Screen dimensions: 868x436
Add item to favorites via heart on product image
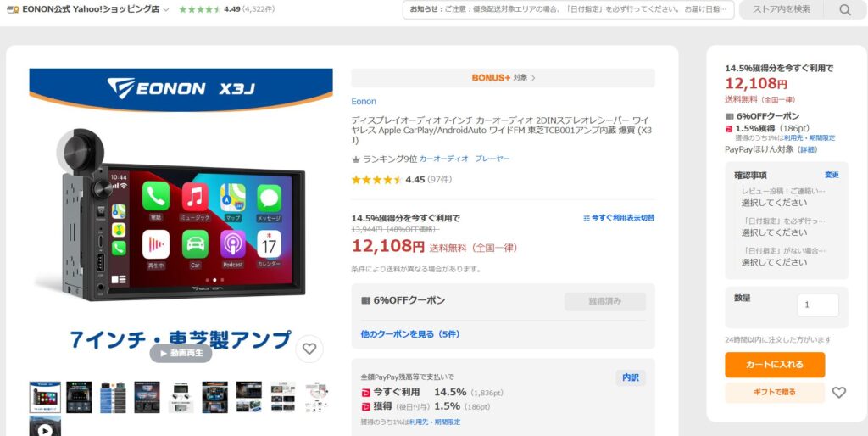coord(309,349)
